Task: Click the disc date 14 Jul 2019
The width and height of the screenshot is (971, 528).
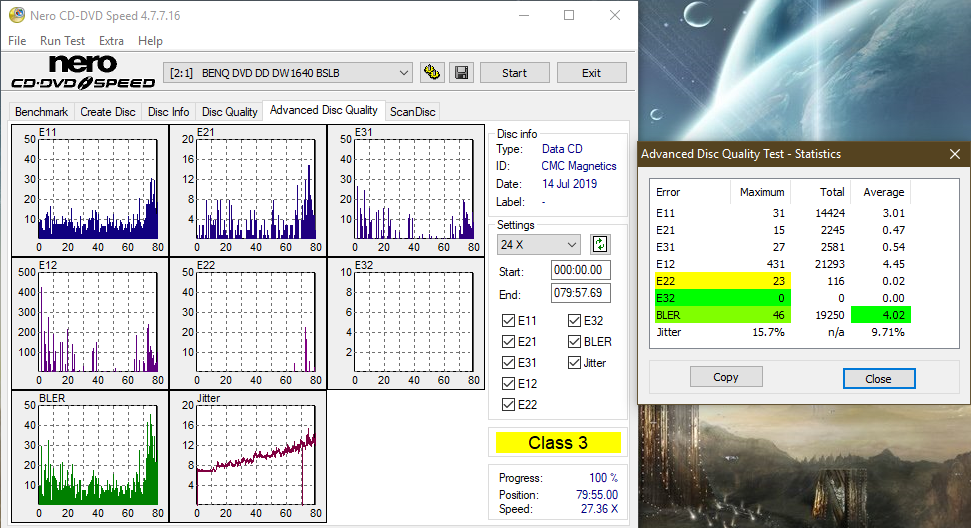Action: [x=569, y=184]
